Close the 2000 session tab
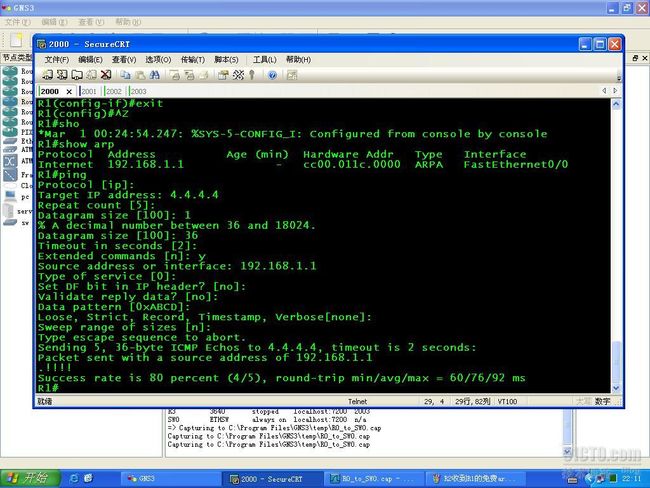Image resolution: width=650 pixels, height=488 pixels. (69, 91)
